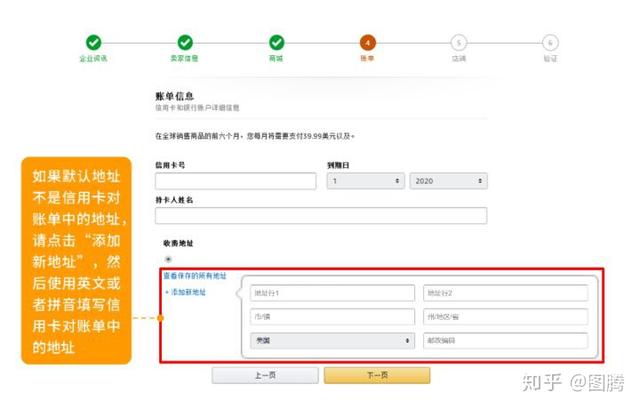Focus the postal code input field
The height and width of the screenshot is (409, 640).
click(506, 340)
